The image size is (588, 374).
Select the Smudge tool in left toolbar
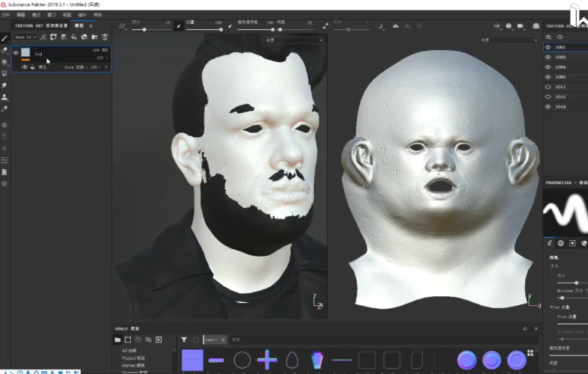click(4, 85)
